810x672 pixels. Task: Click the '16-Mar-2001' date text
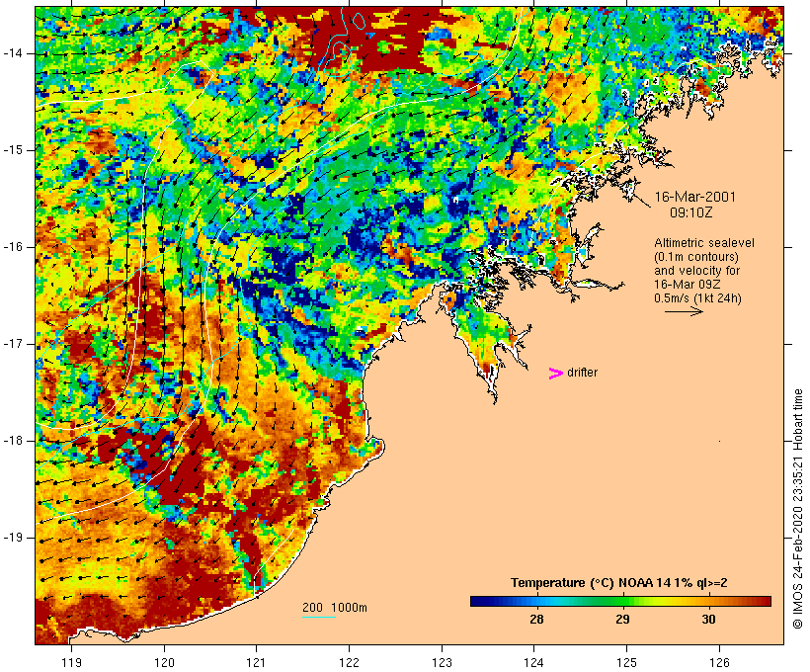[x=694, y=197]
